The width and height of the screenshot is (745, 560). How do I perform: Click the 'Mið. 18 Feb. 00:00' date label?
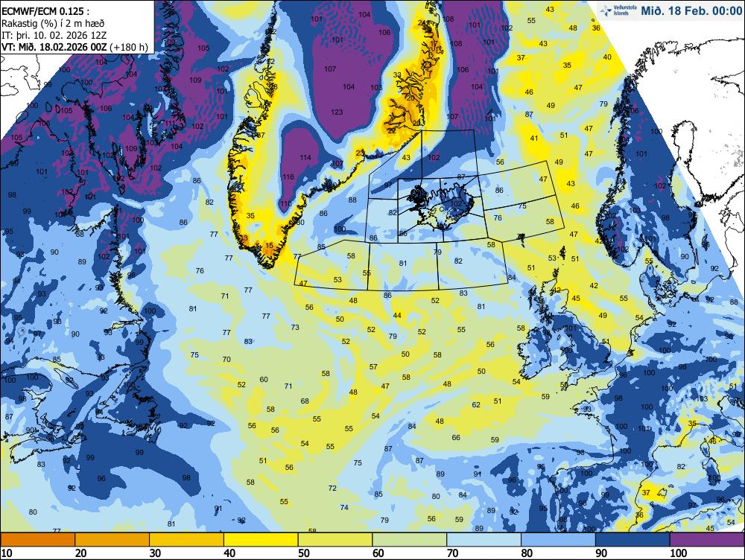[691, 10]
